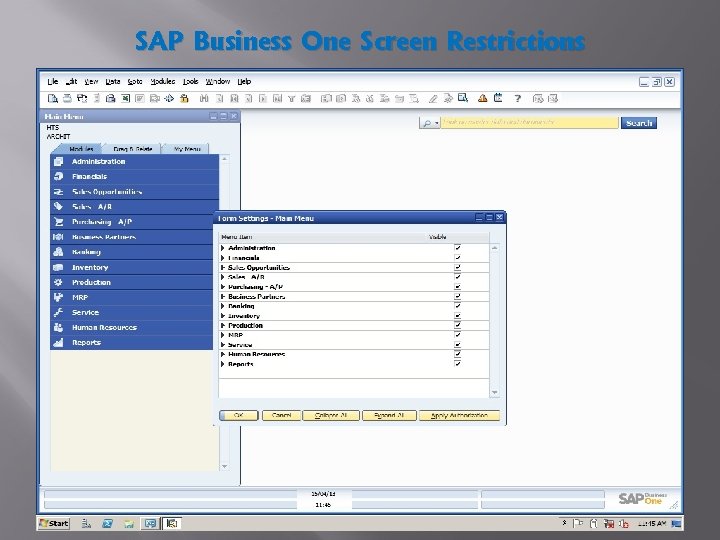Expand Administration node in Form Settings
This screenshot has height=540, width=720.
223,248
